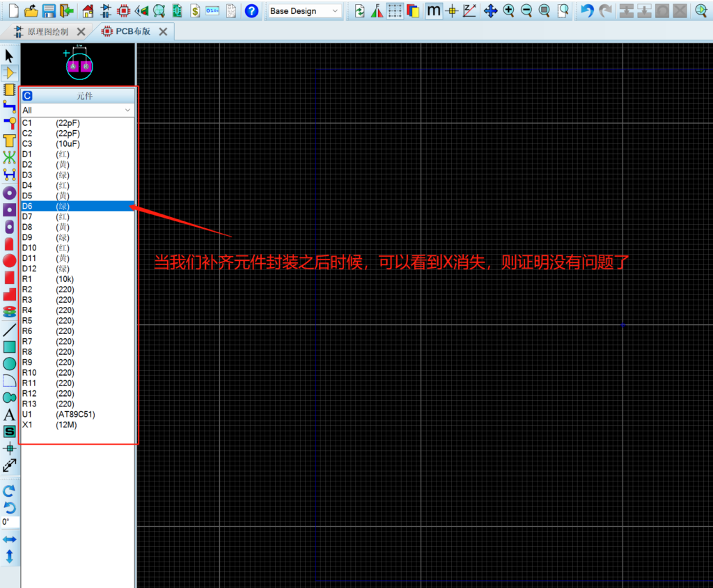Open the Base Design variant dropdown
Image resolution: width=713 pixels, height=588 pixels.
(x=305, y=11)
